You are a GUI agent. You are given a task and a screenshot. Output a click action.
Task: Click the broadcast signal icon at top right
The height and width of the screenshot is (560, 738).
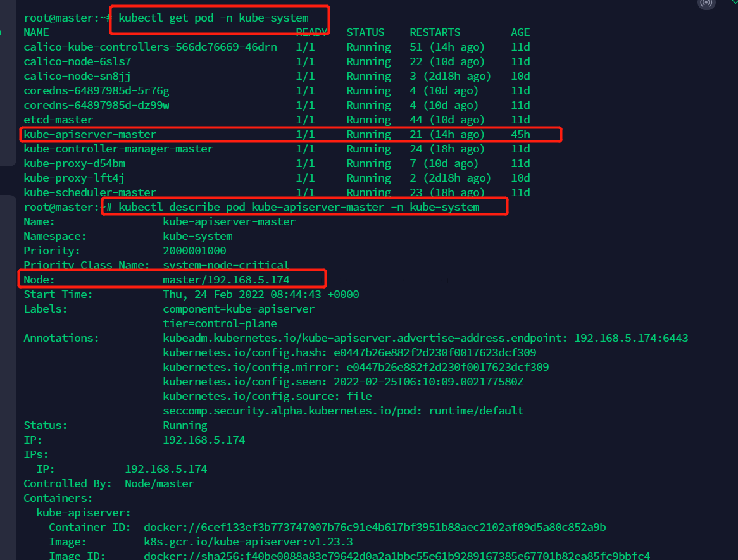pos(706,4)
